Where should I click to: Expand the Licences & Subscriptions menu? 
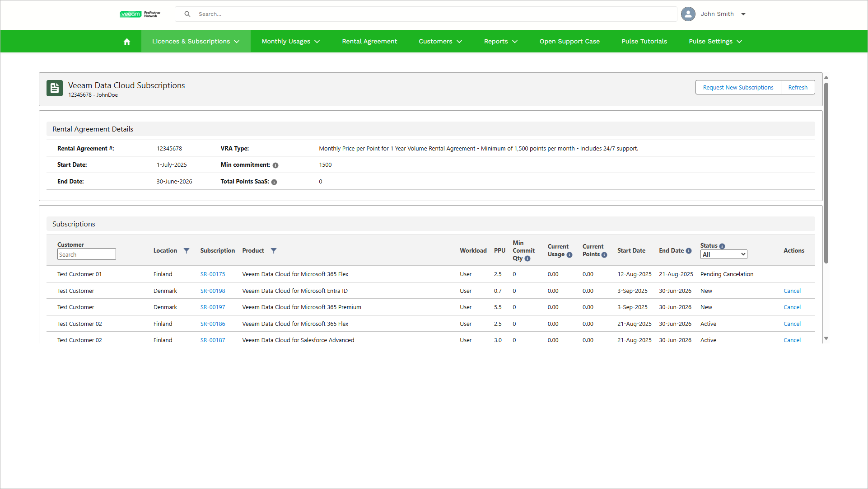coord(196,42)
